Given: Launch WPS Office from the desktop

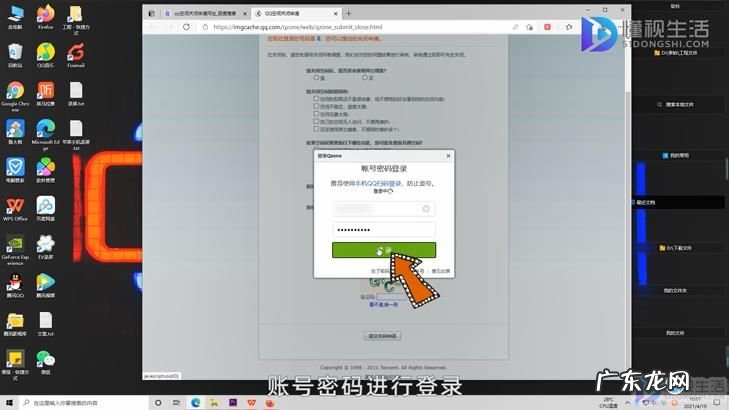Looking at the screenshot, I should 15,209.
